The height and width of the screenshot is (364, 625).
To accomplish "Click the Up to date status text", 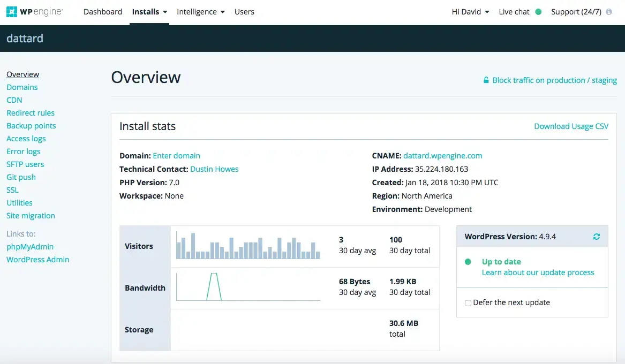I will tap(501, 262).
